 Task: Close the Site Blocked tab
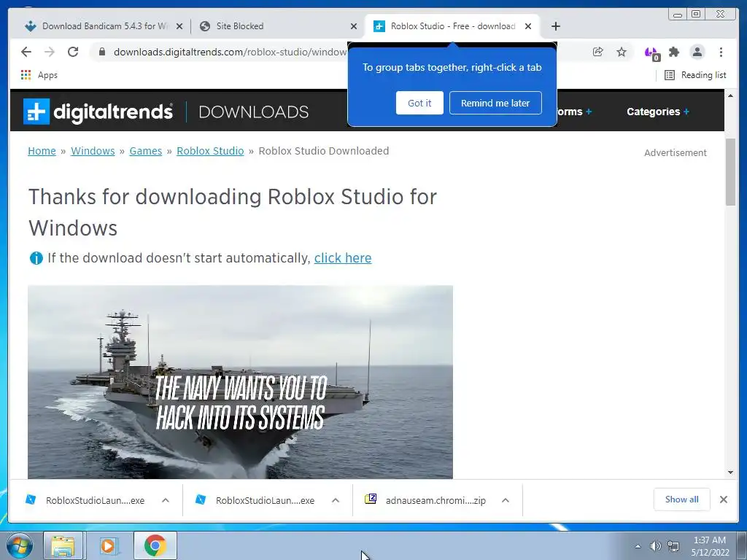(354, 26)
